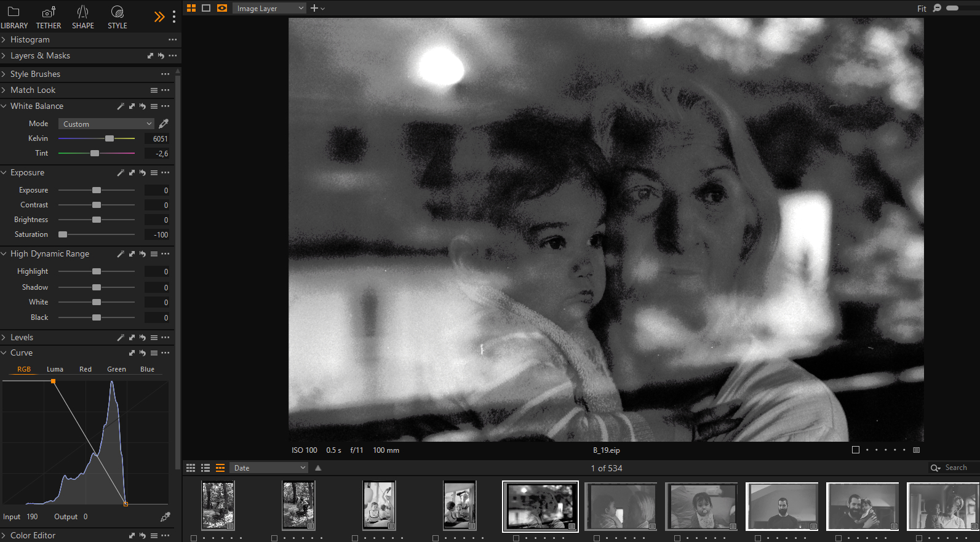Reset High Dynamic Range adjustments
Screen dimensions: 980x542
143,254
